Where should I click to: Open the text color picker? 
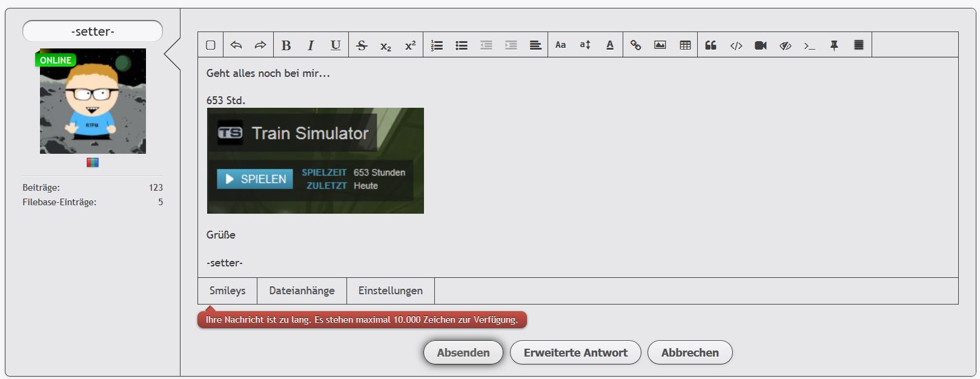[610, 45]
